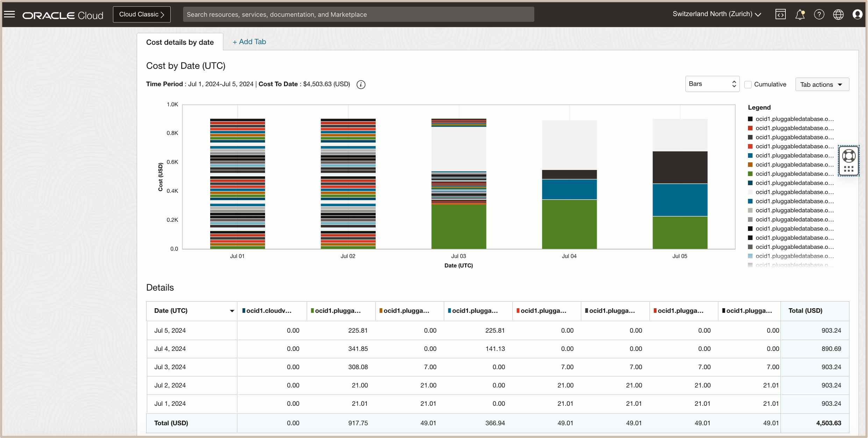Click the cost info icon

(361, 84)
